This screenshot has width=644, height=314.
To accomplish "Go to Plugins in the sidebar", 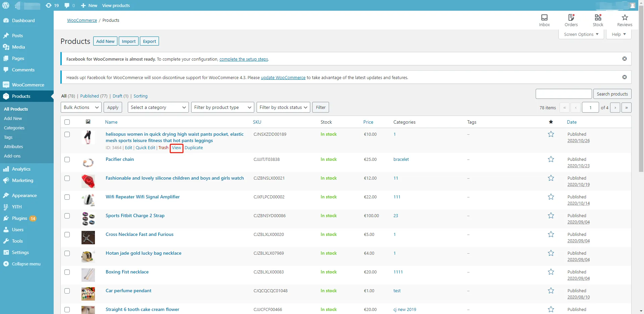I will click(x=19, y=218).
